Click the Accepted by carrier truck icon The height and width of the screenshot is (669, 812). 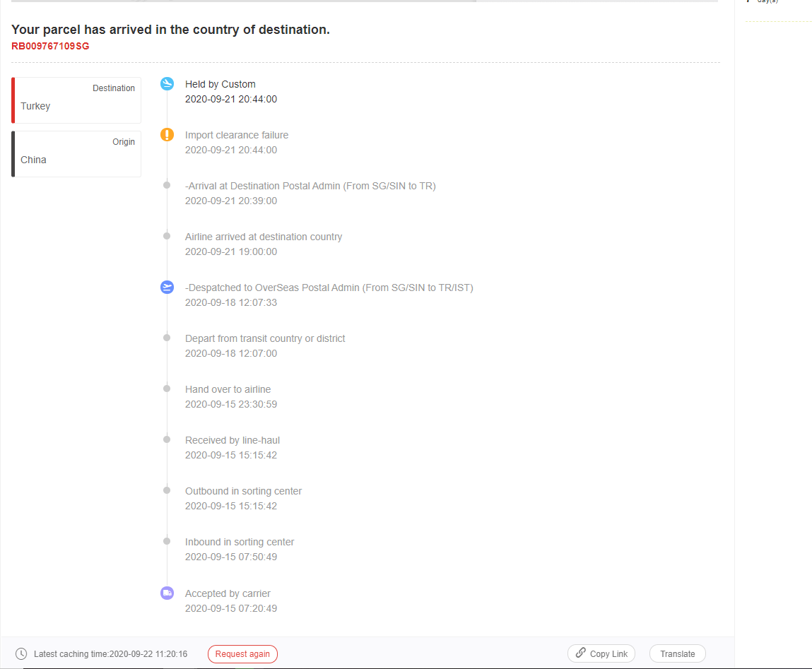point(167,593)
